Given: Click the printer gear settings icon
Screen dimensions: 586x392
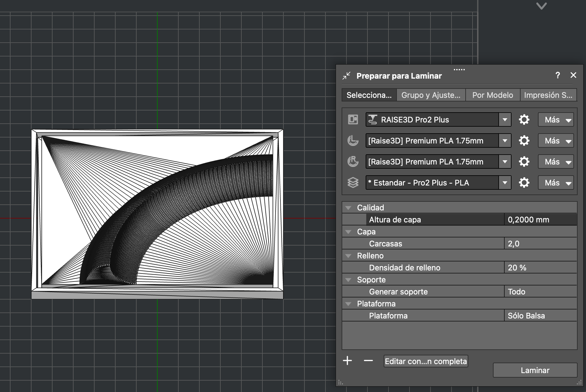Looking at the screenshot, I should (524, 120).
